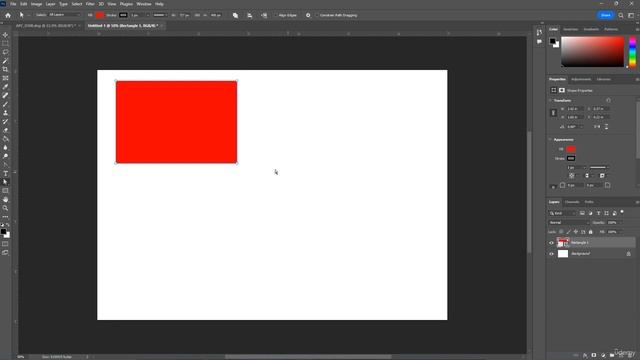640x360 pixels.
Task: Open the File menu
Action: pos(13,4)
